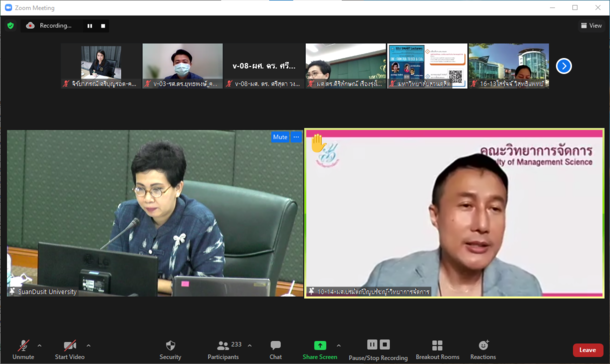Click the red Leave button
This screenshot has width=610, height=364.
coord(588,350)
